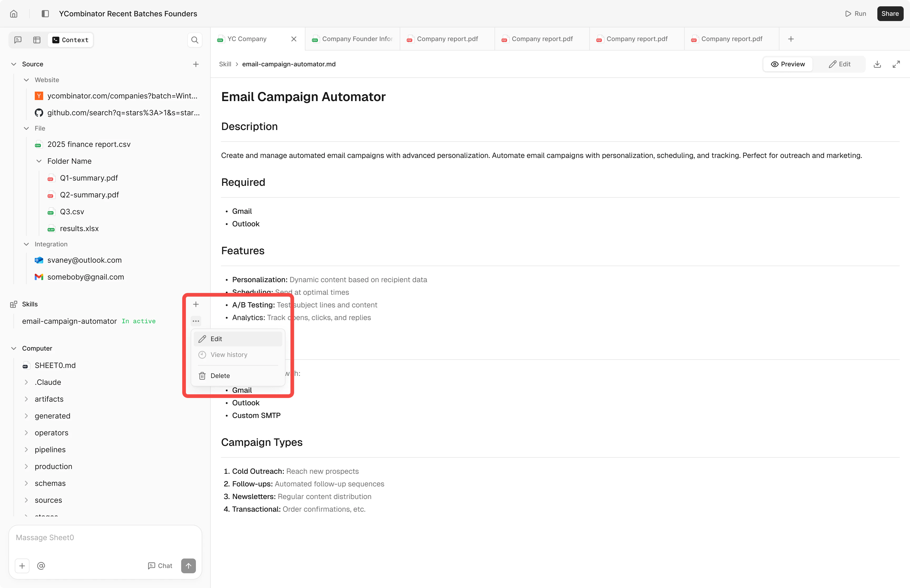Click the home icon
The height and width of the screenshot is (588, 910).
[14, 14]
